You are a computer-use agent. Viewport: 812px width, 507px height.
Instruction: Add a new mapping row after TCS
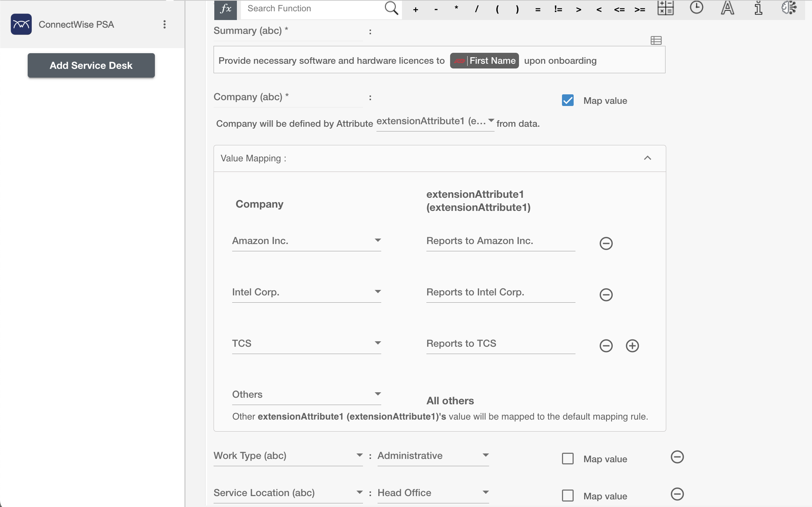tap(632, 346)
